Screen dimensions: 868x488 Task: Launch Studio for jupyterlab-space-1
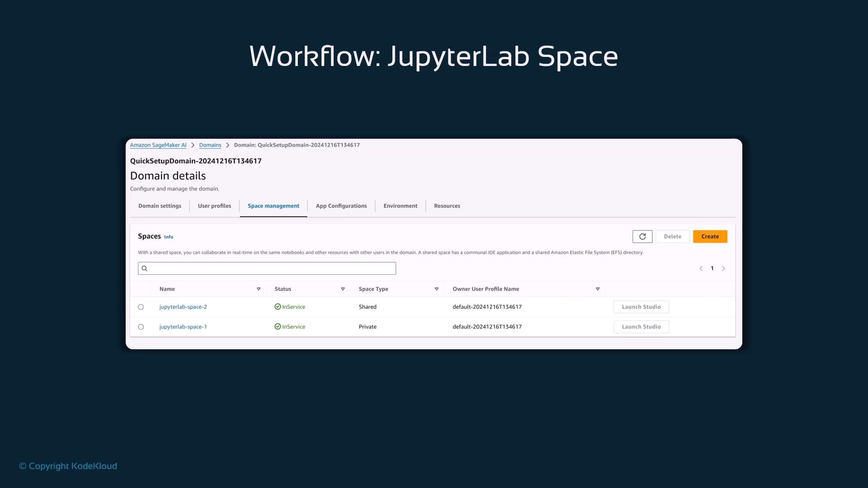click(x=641, y=327)
